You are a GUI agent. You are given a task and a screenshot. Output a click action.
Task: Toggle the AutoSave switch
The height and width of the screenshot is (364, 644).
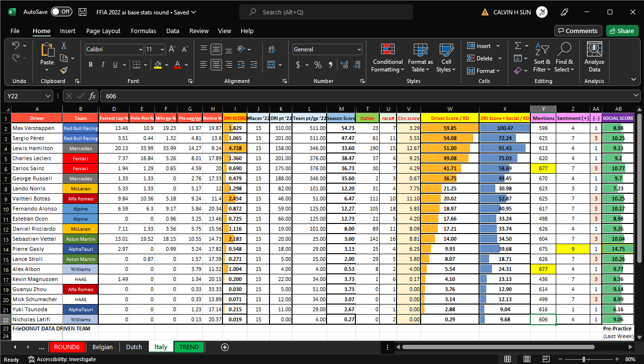tap(61, 12)
